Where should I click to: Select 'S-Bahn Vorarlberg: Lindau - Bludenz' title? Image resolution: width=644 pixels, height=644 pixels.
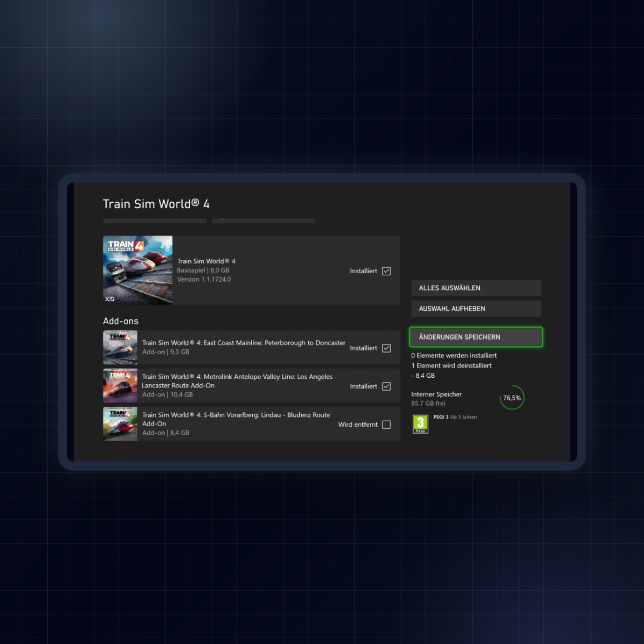pos(236,419)
